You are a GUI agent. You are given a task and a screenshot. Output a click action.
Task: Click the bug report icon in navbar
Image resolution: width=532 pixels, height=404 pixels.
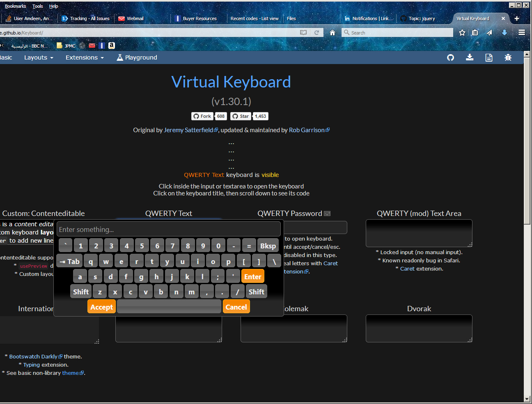pos(508,57)
